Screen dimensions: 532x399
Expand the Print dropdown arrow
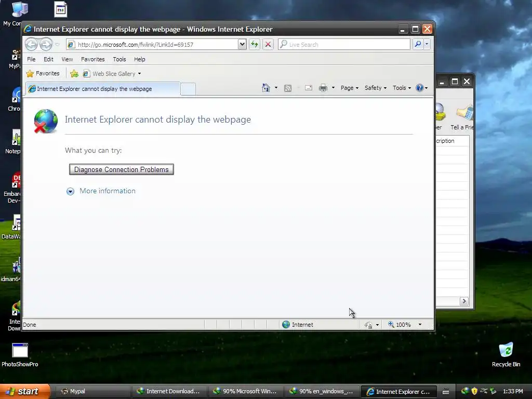pos(333,88)
